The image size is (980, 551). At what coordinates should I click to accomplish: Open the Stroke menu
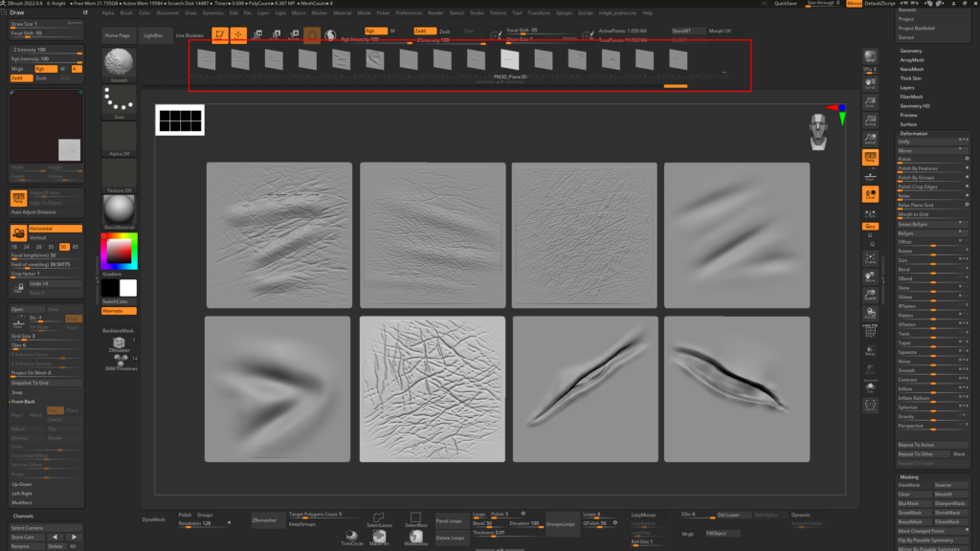coord(476,13)
